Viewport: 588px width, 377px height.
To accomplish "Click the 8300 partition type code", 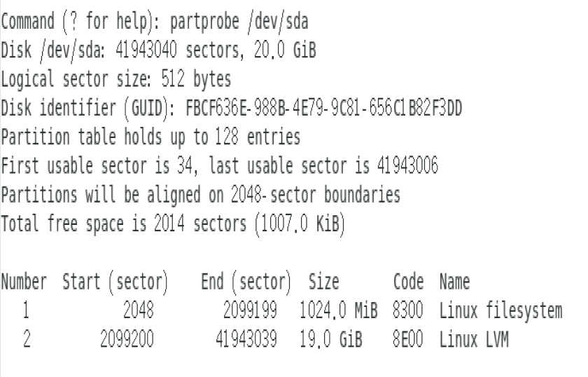I will pyautogui.click(x=409, y=312).
